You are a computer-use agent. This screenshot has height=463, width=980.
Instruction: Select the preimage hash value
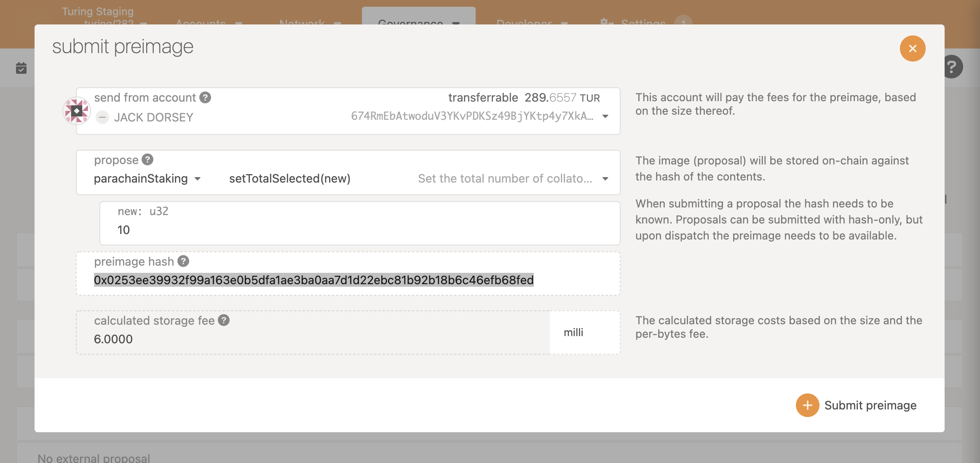(314, 280)
